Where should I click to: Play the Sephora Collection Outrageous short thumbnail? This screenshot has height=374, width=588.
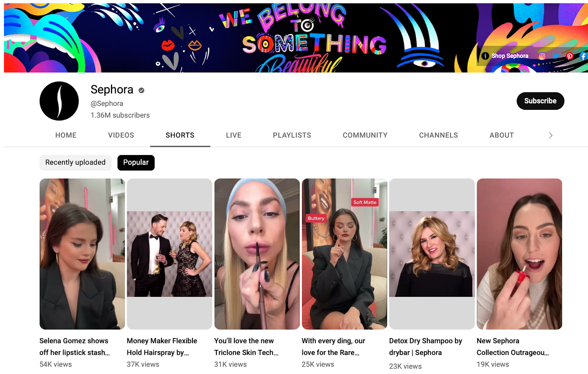coord(520,254)
